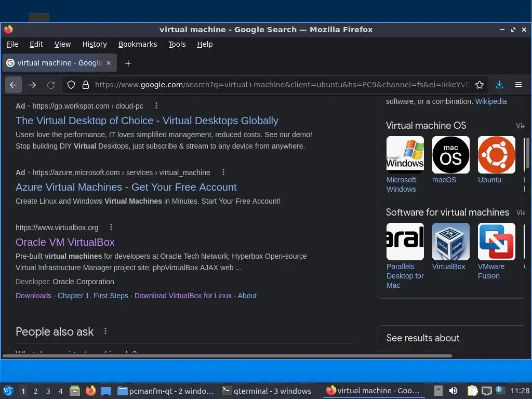Viewport: 532px width, 399px height.
Task: Switch to pcmanfm-qt windows in taskbar
Action: [166, 391]
